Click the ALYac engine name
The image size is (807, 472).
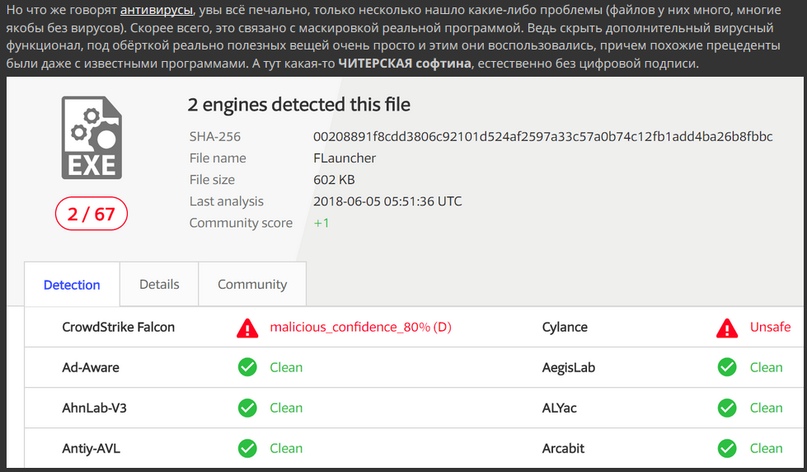559,408
